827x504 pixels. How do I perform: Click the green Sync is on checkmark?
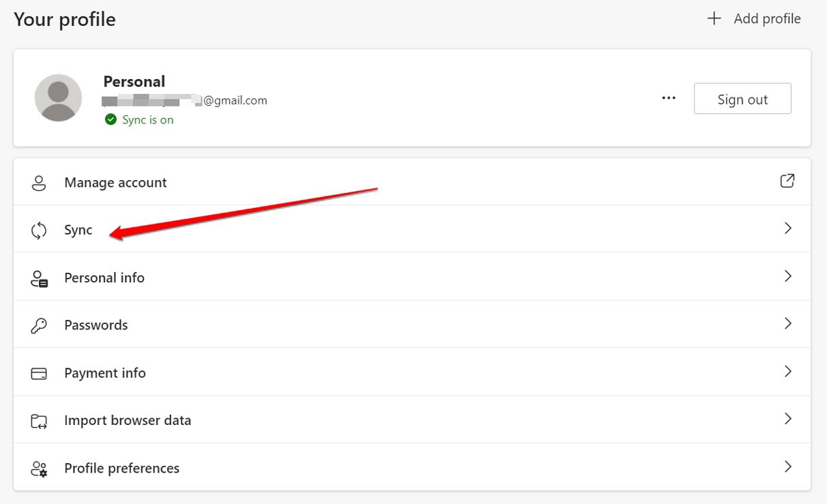(x=111, y=119)
